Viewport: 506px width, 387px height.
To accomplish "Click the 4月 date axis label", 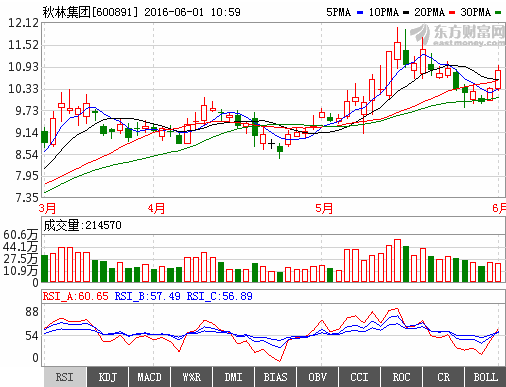I will pos(156,209).
